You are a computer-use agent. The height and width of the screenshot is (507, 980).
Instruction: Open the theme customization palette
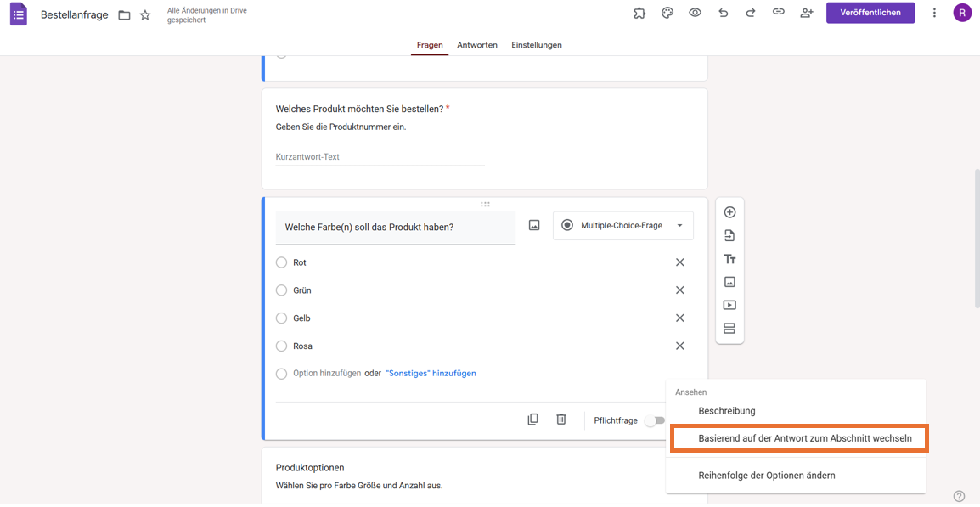coord(667,13)
